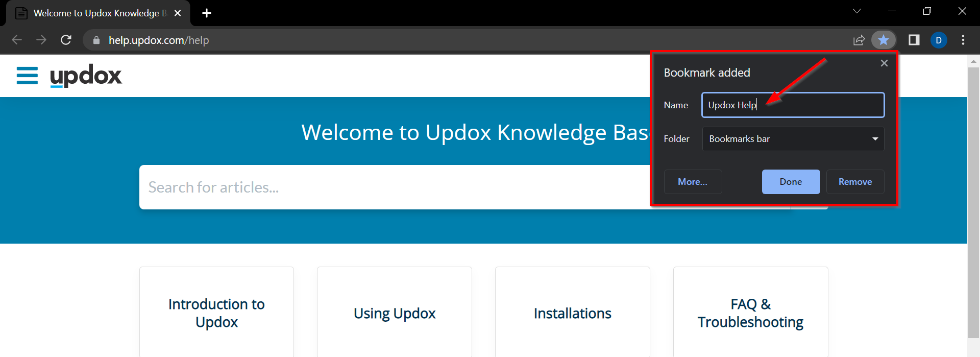Go back to the previous page
980x357 pixels.
pyautogui.click(x=17, y=40)
